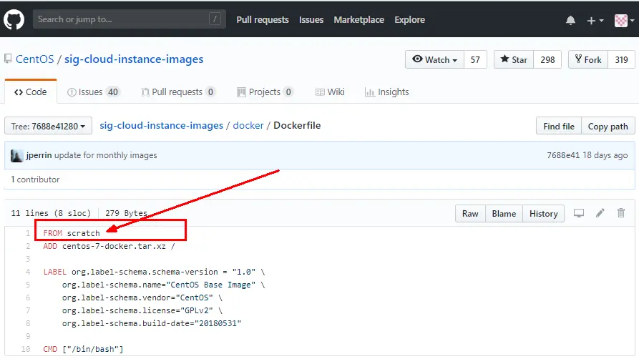
Task: Open the notifications bell
Action: 570,20
